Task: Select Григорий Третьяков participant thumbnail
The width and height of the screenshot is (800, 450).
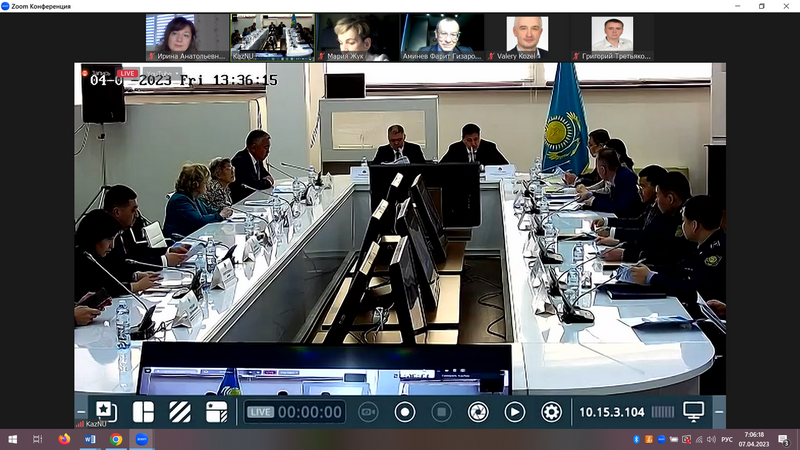Action: [x=612, y=38]
